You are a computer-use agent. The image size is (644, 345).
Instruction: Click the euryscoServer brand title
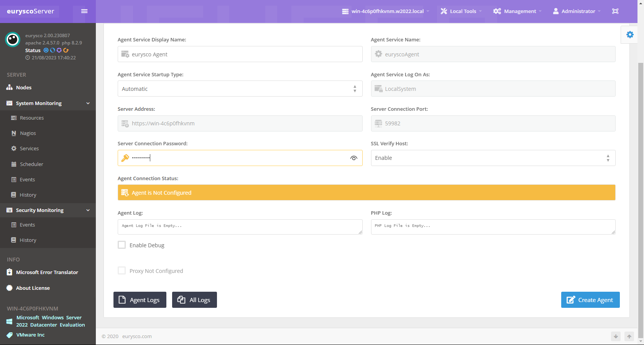31,11
